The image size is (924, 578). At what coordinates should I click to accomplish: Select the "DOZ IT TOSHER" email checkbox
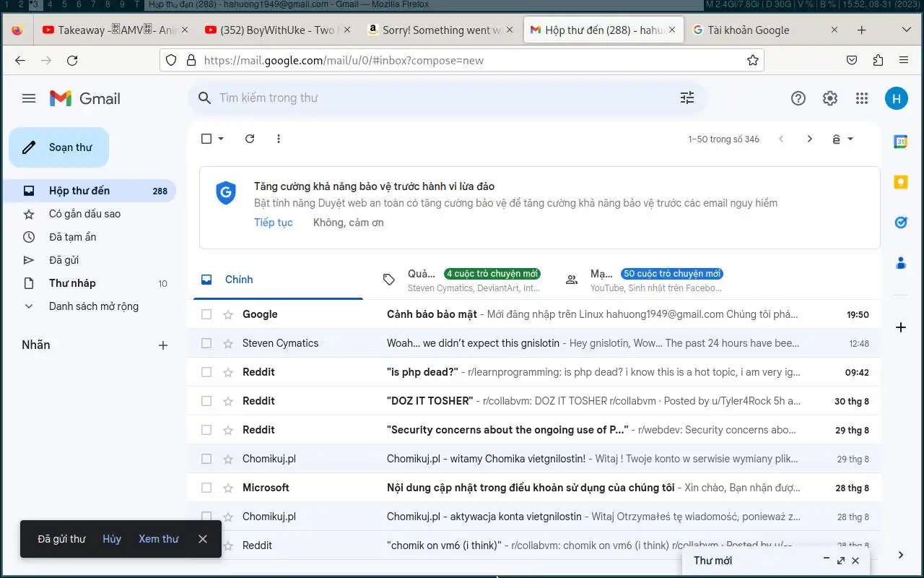pyautogui.click(x=206, y=401)
